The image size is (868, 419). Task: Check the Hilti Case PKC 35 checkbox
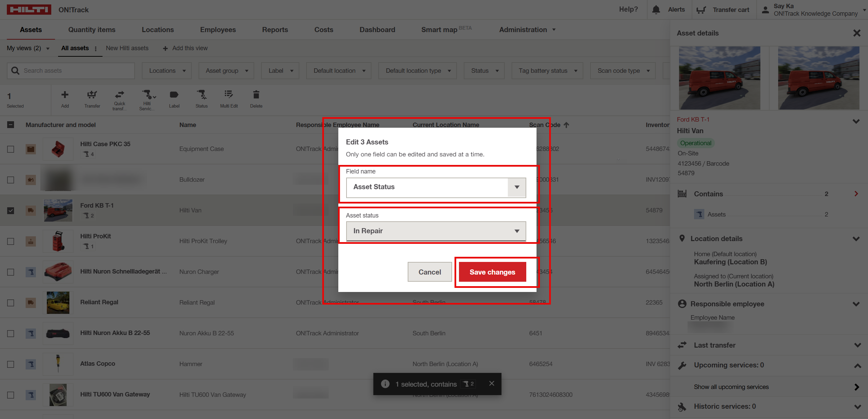(11, 149)
